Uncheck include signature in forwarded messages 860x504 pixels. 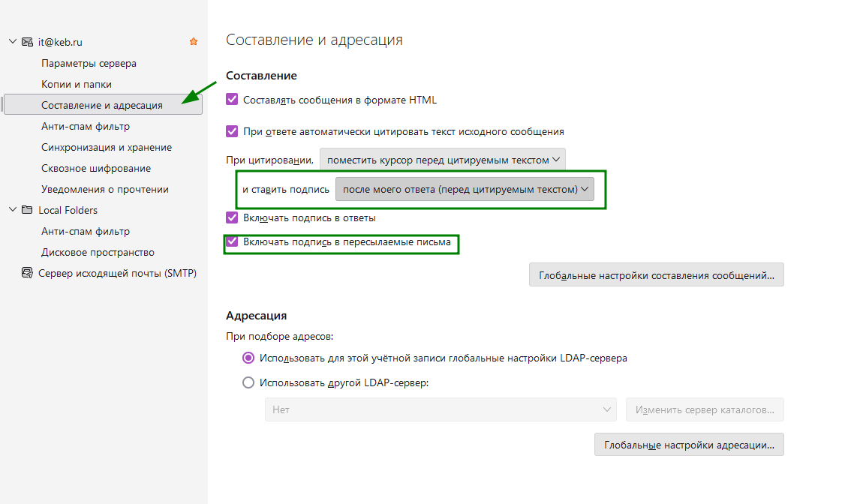coord(232,242)
